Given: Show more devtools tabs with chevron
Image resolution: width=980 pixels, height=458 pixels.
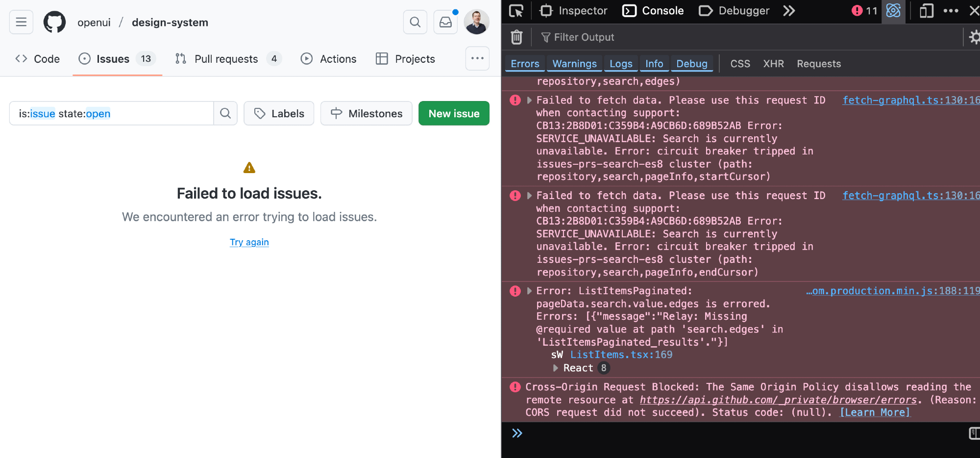Looking at the screenshot, I should pyautogui.click(x=789, y=11).
